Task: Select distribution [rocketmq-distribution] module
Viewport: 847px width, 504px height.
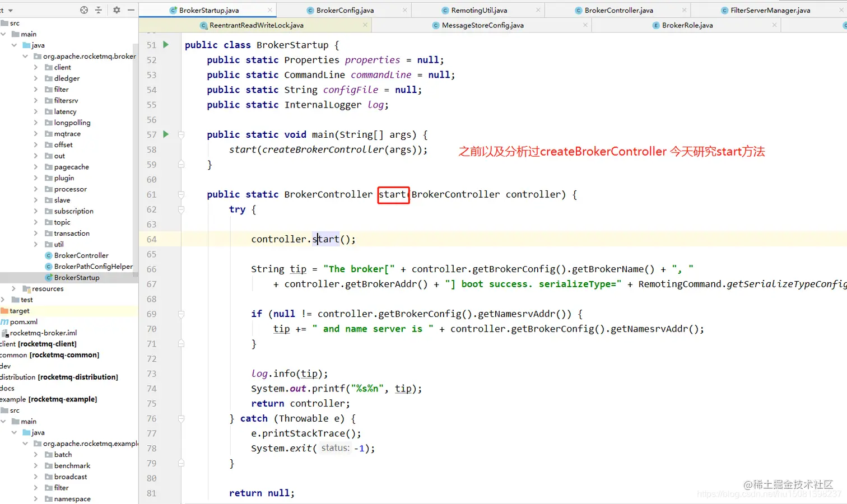Action: [x=59, y=377]
